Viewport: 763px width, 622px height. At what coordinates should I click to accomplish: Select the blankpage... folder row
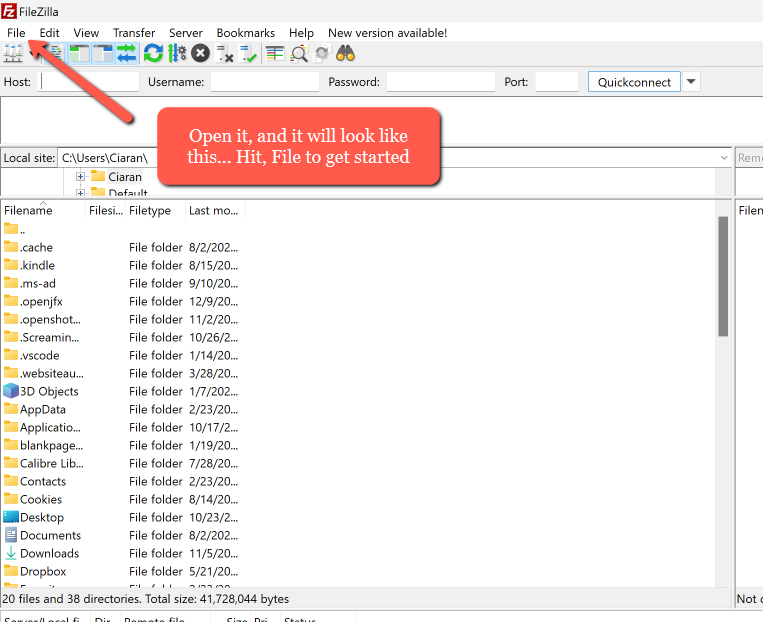pyautogui.click(x=123, y=445)
